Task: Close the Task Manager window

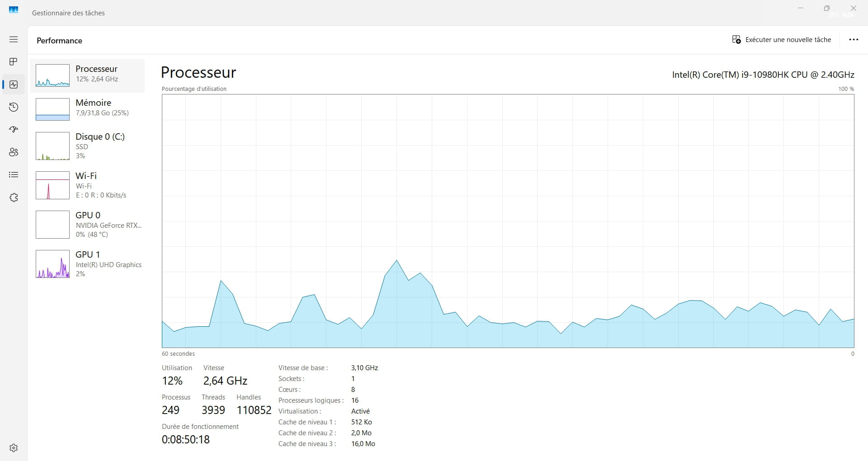Action: [854, 8]
